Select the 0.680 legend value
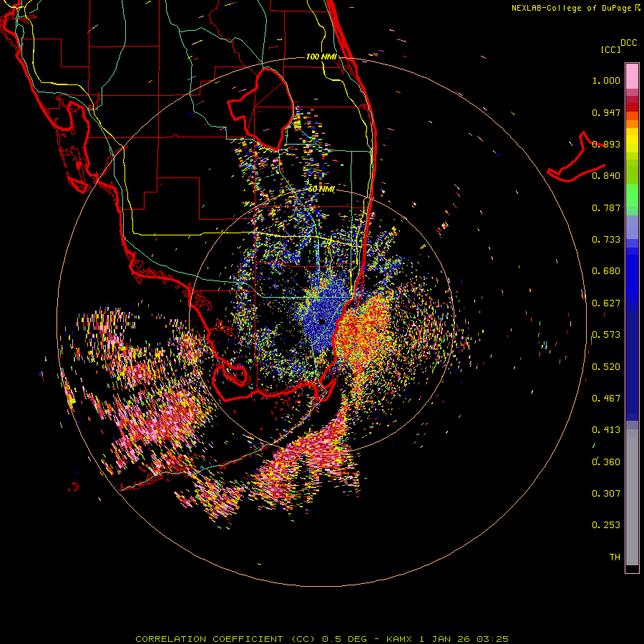644x644 pixels. (606, 271)
